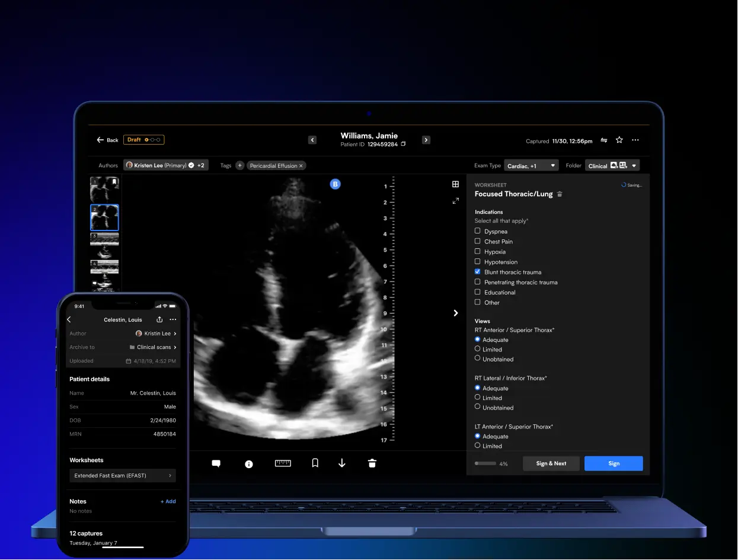The height and width of the screenshot is (560, 738).
Task: Go to previous patient before Williams, Jamie
Action: (x=312, y=140)
